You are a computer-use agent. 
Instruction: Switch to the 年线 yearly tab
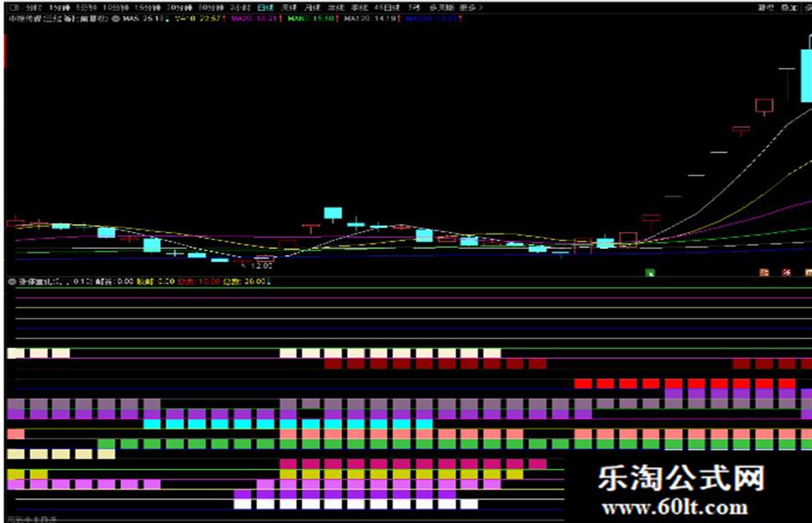[x=336, y=8]
